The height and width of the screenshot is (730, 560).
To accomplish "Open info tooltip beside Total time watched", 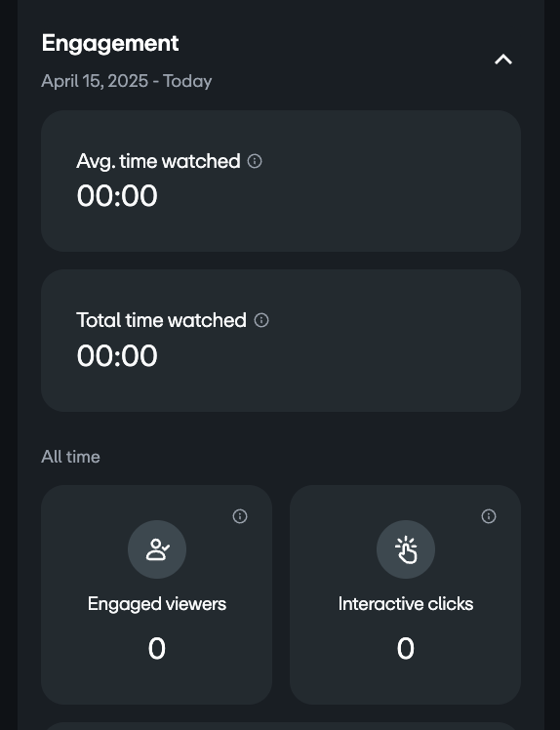I will pos(261,320).
